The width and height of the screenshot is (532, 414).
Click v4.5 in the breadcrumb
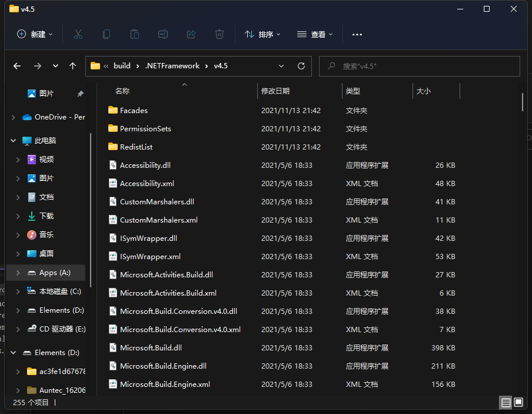221,66
